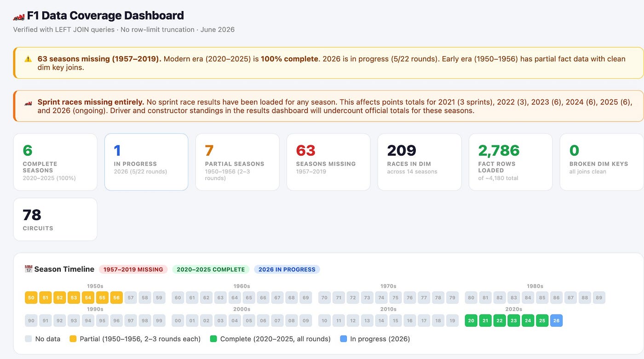
Task: Click the 1980s decade label
Action: tap(535, 286)
